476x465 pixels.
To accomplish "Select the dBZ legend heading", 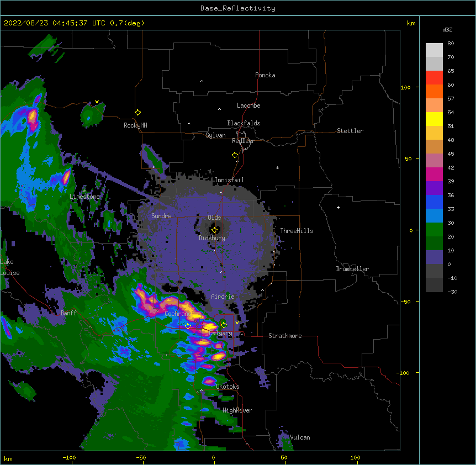I will point(447,29).
